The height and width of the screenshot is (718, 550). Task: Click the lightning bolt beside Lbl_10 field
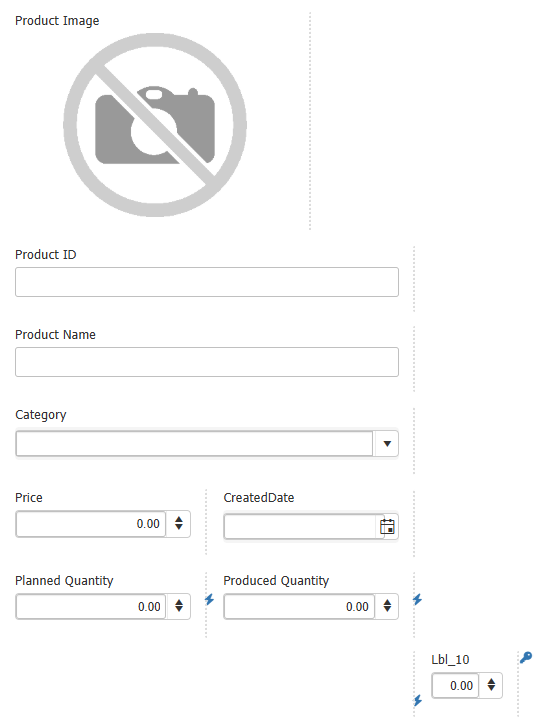417,700
